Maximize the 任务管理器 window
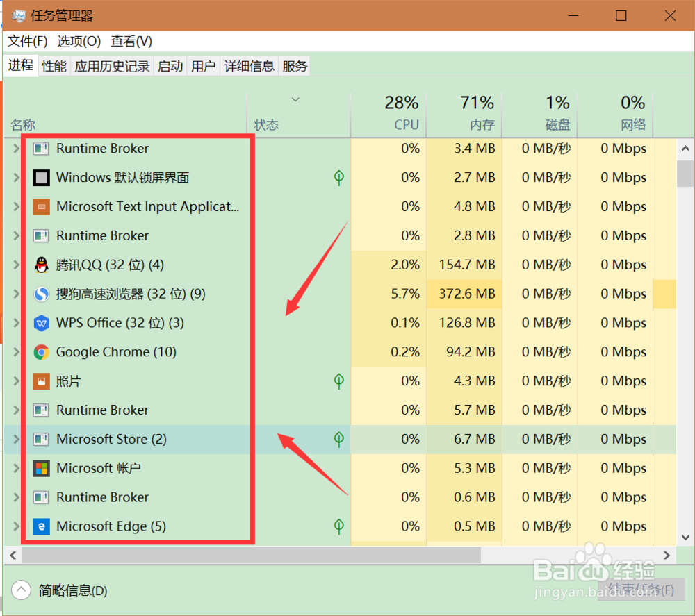The height and width of the screenshot is (616, 695). click(x=621, y=16)
